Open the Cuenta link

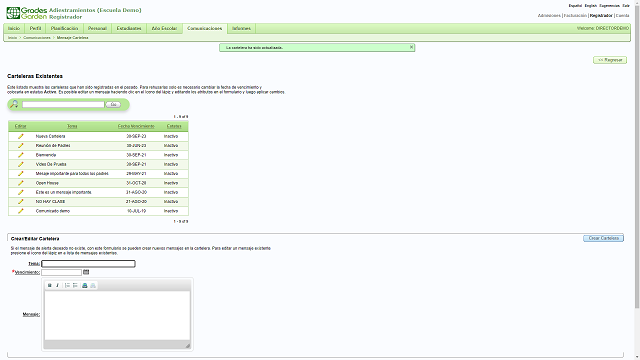point(622,16)
